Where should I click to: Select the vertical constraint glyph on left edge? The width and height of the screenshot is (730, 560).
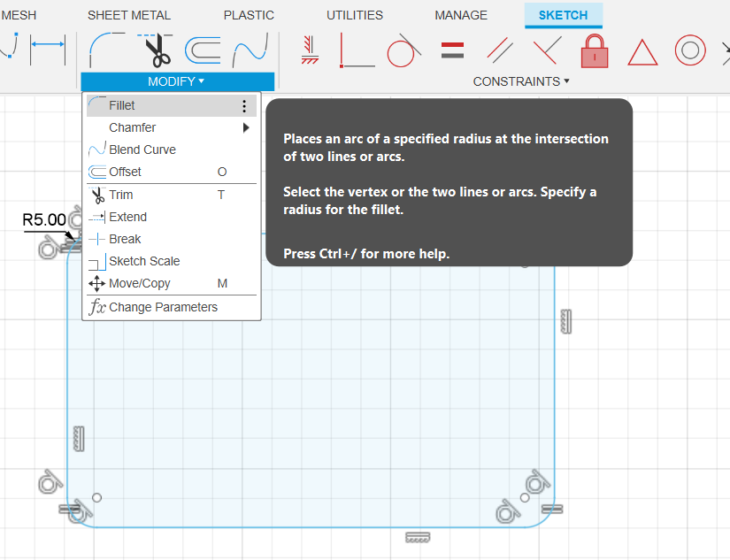[x=79, y=439]
